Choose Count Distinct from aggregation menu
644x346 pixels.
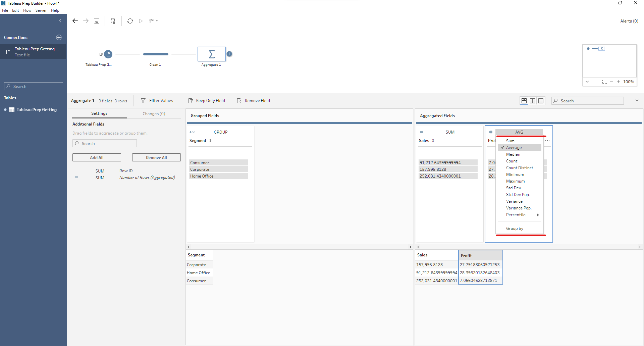(x=520, y=168)
